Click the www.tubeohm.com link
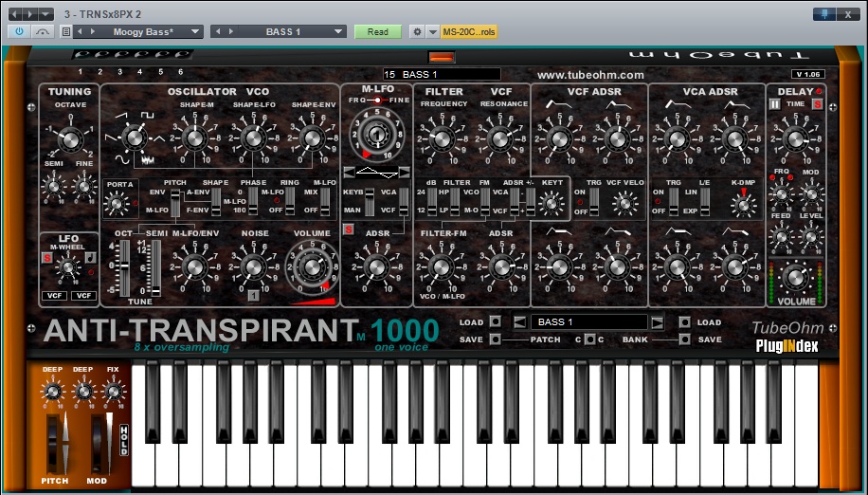The height and width of the screenshot is (495, 868). 589,74
